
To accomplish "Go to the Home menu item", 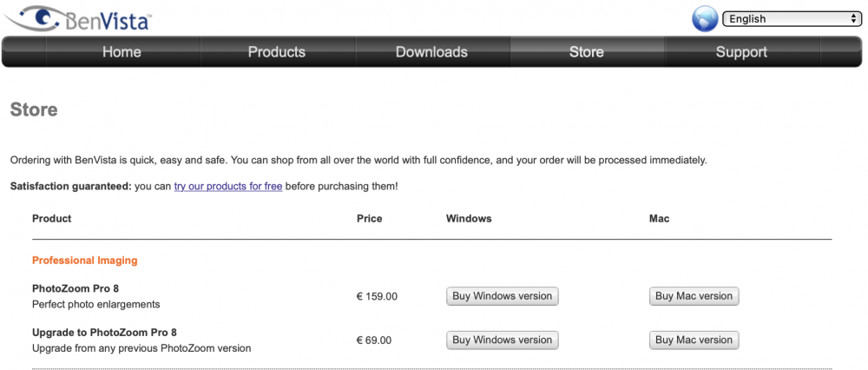I will click(122, 52).
